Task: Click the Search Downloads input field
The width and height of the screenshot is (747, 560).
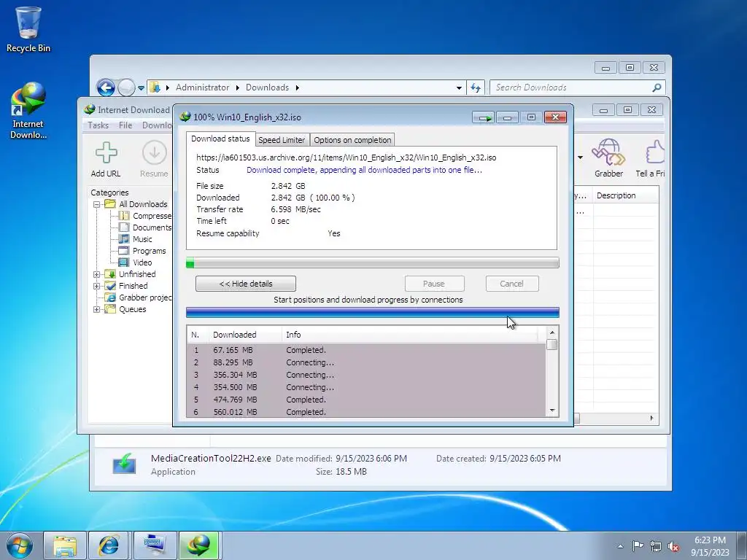Action: coord(570,87)
